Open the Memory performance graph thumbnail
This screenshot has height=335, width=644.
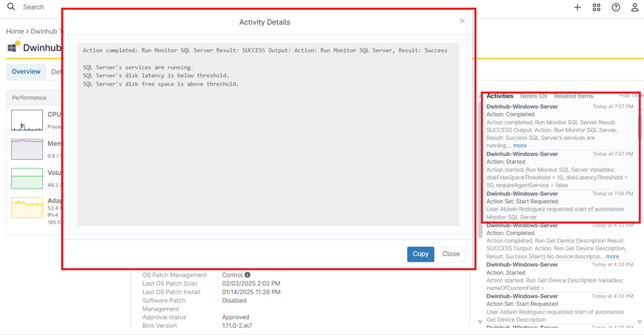(27, 149)
